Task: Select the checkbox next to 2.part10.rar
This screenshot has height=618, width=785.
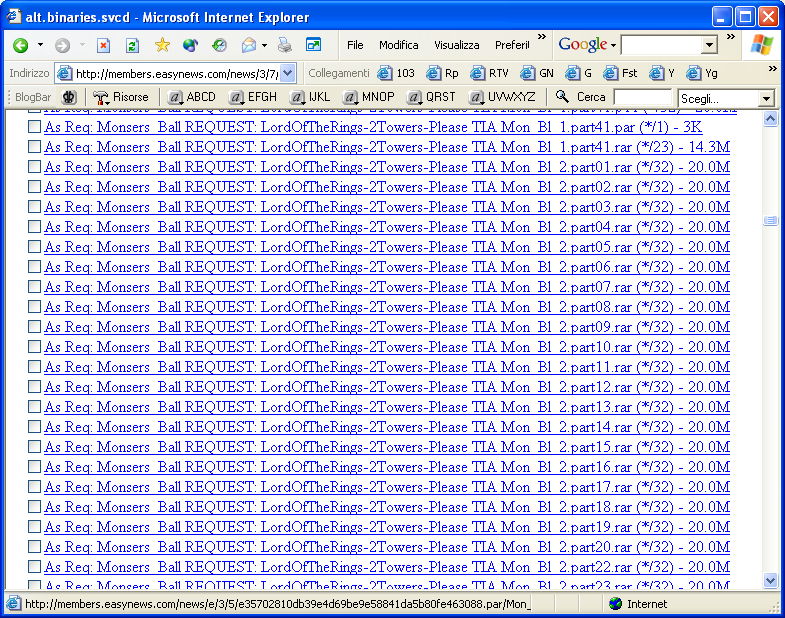Action: coord(34,347)
